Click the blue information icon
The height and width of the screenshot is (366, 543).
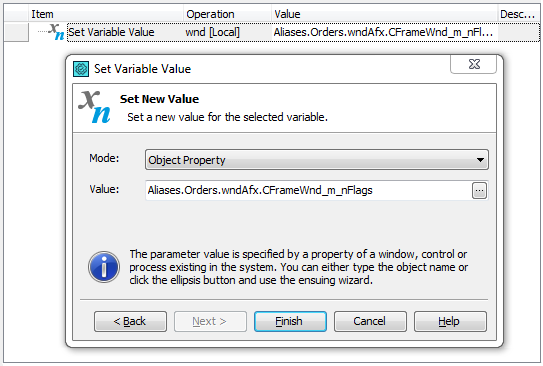click(x=104, y=267)
